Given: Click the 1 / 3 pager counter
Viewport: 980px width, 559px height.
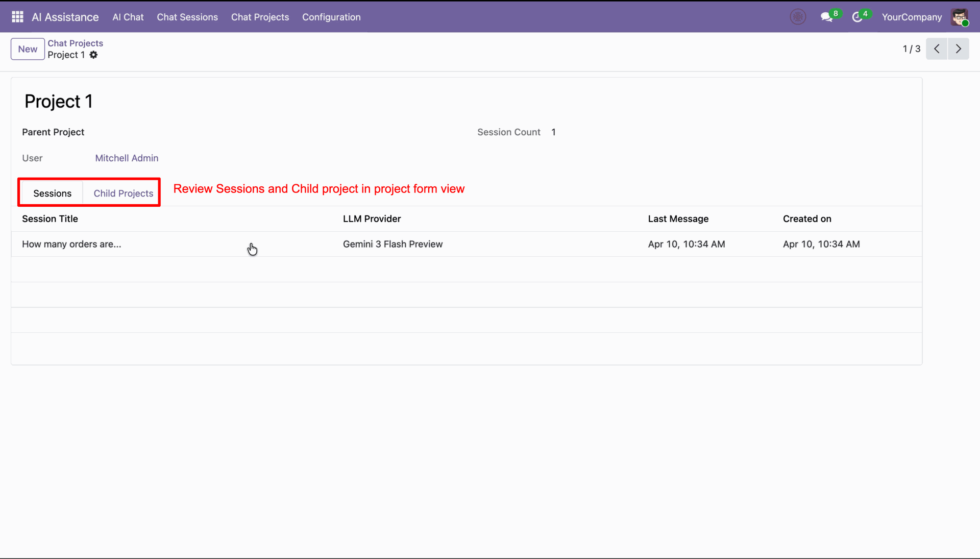Looking at the screenshot, I should tap(911, 49).
